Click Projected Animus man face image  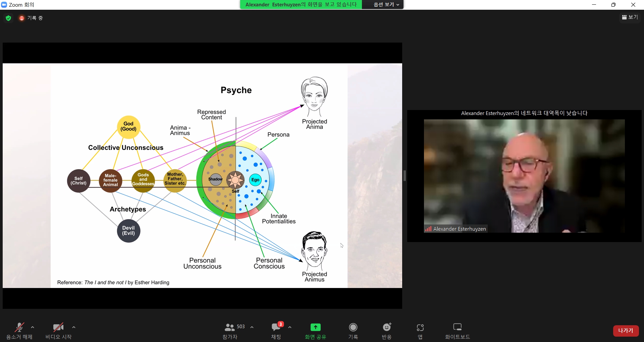314,250
